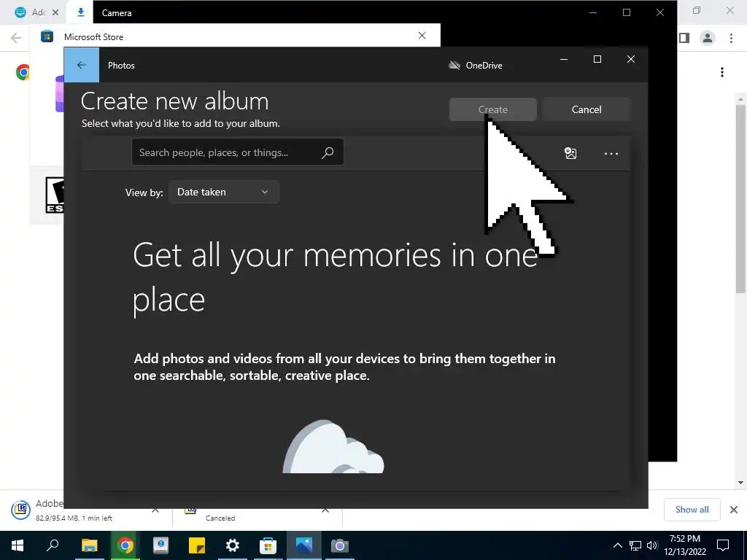Expand the Date taken view-by dropdown
Image resolution: width=747 pixels, height=560 pixels.
(x=223, y=192)
